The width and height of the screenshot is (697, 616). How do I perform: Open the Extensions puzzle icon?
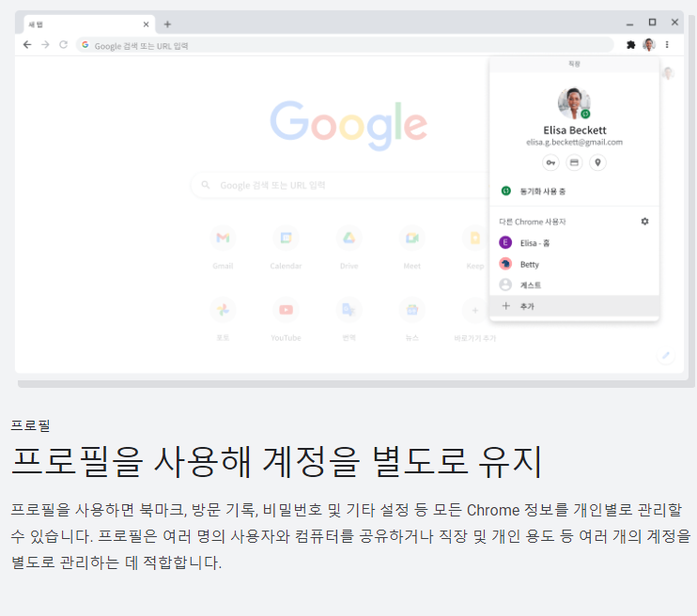point(630,45)
